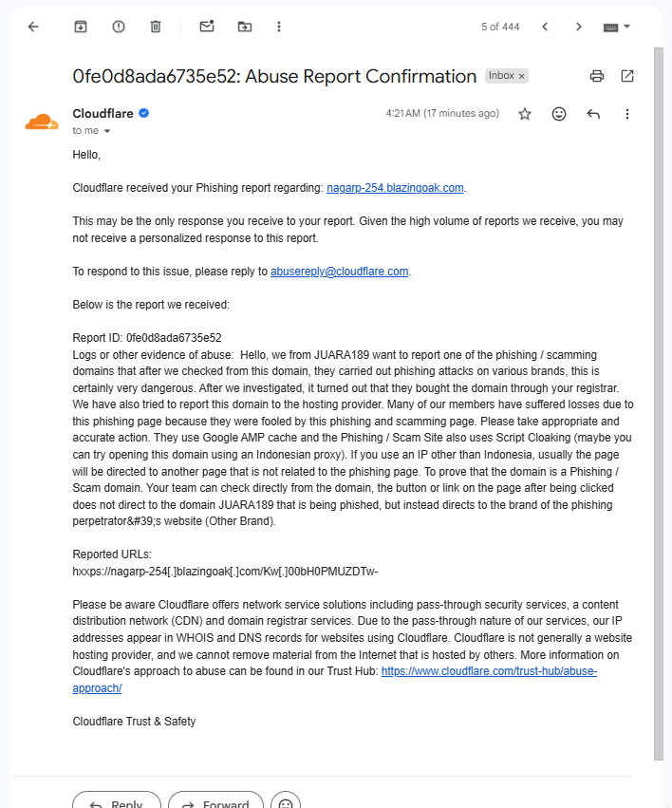672x808 pixels.
Task: Go back to the inbox list
Action: click(33, 27)
